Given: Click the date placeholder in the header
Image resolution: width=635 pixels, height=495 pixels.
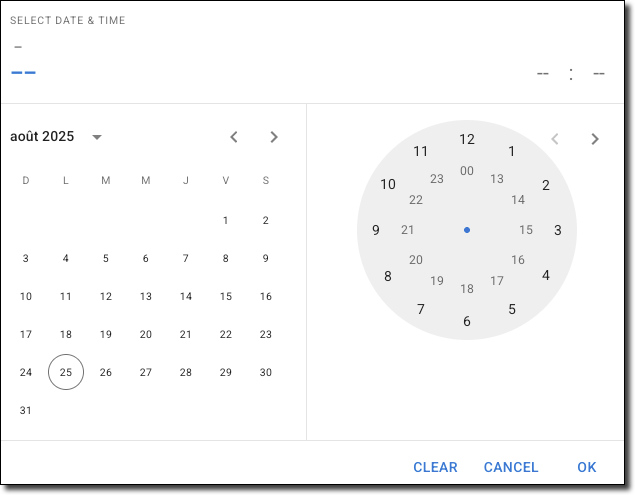Looking at the screenshot, I should (x=23, y=72).
